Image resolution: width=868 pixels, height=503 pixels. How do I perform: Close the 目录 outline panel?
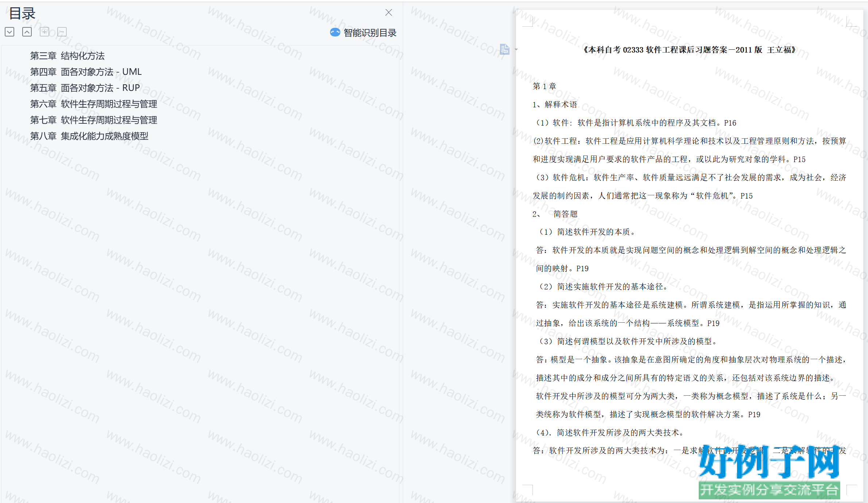coord(389,12)
